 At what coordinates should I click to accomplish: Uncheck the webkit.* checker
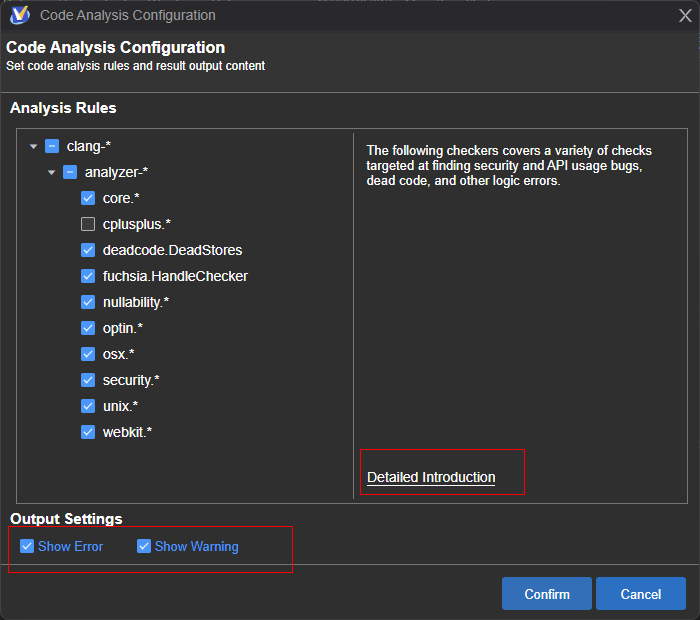click(x=88, y=432)
